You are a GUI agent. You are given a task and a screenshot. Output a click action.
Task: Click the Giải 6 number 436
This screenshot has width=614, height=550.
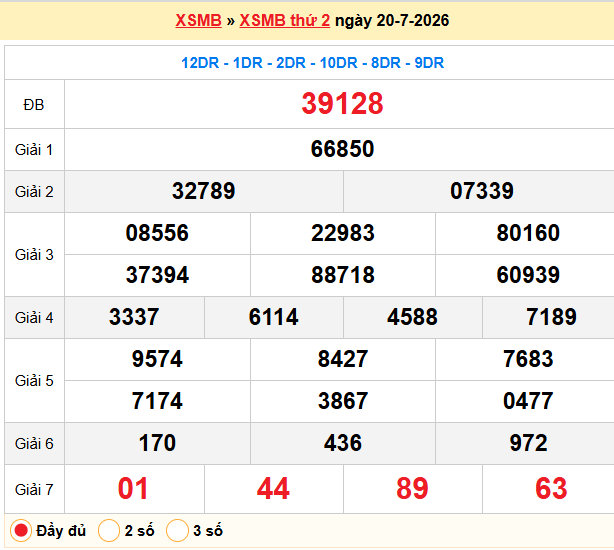click(x=343, y=443)
